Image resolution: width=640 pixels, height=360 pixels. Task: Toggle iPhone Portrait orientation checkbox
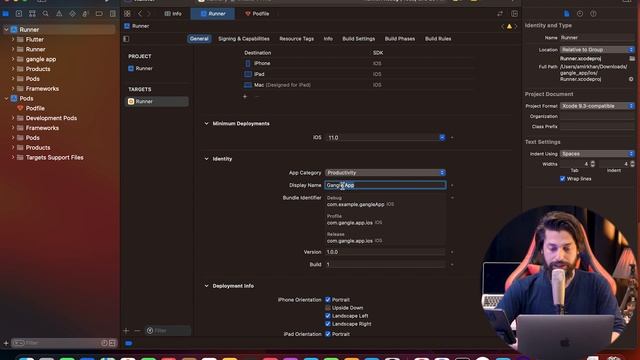click(x=328, y=300)
